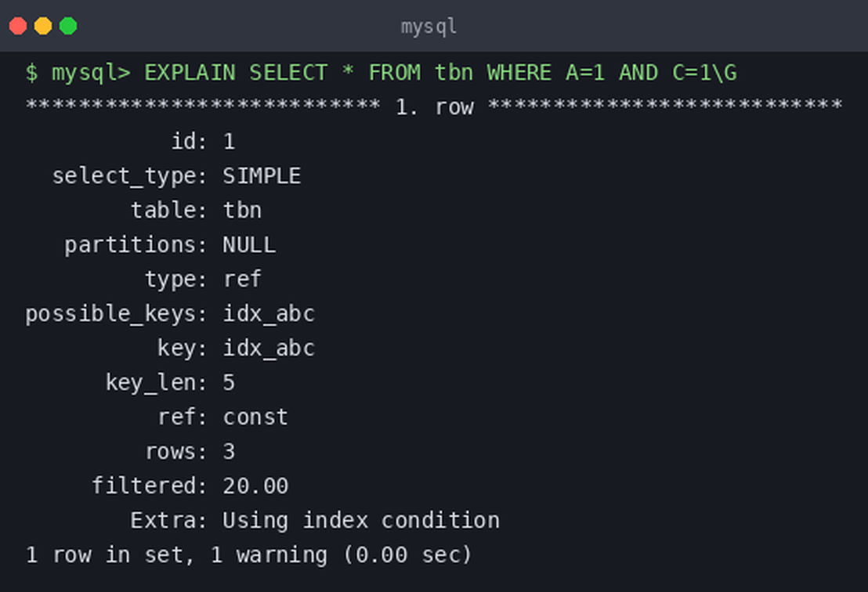This screenshot has width=868, height=592.
Task: Click the ref value const
Action: point(255,417)
